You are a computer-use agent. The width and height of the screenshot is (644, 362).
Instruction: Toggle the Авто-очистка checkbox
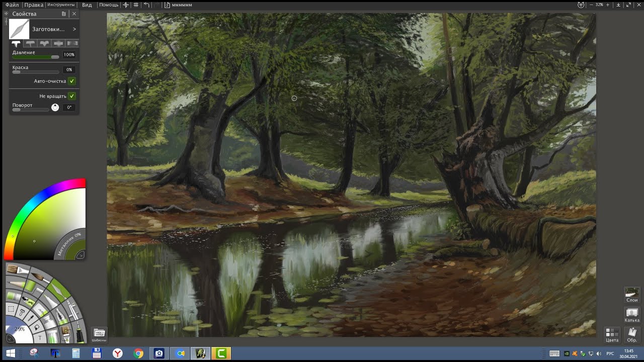coord(72,81)
